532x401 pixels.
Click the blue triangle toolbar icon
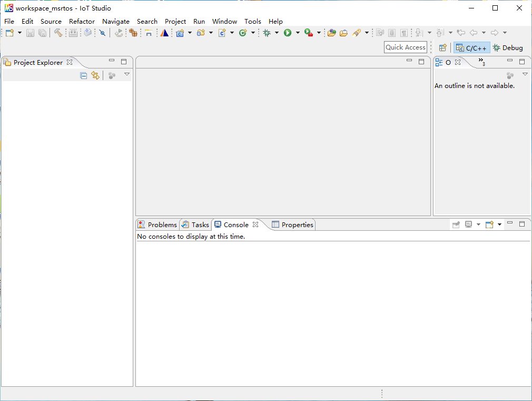point(165,33)
